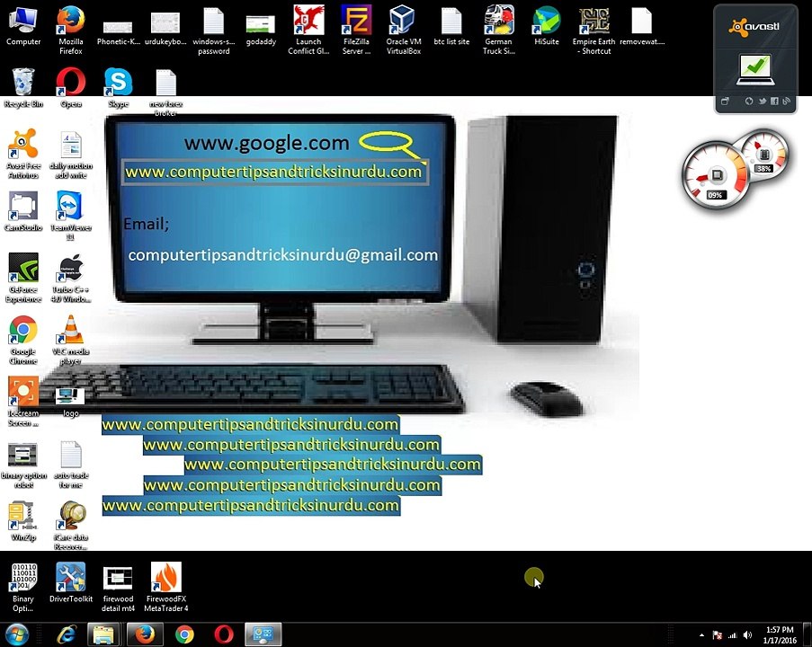Open VLC media player shortcut

tap(71, 340)
